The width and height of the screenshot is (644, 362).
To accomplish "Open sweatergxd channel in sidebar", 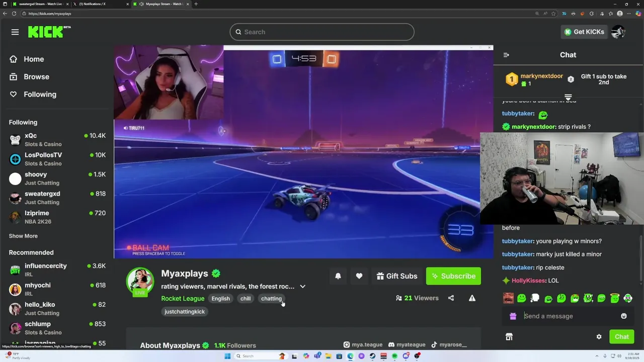I will 57,198.
